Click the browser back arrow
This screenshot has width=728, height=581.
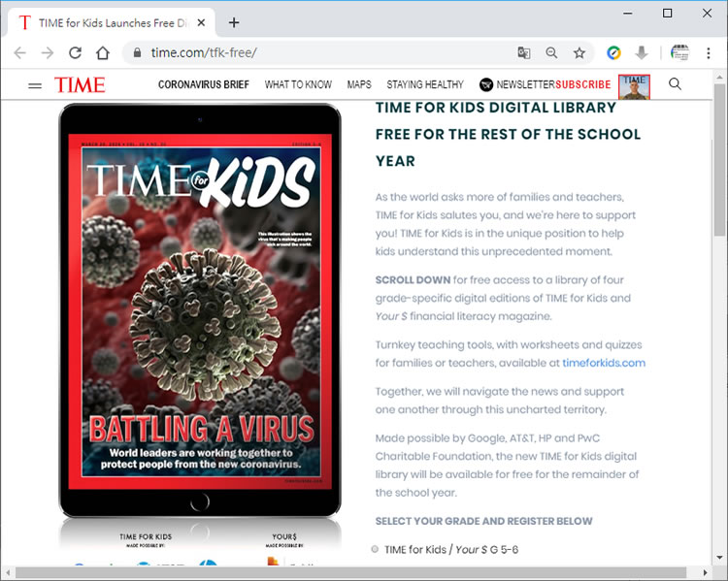coord(20,53)
